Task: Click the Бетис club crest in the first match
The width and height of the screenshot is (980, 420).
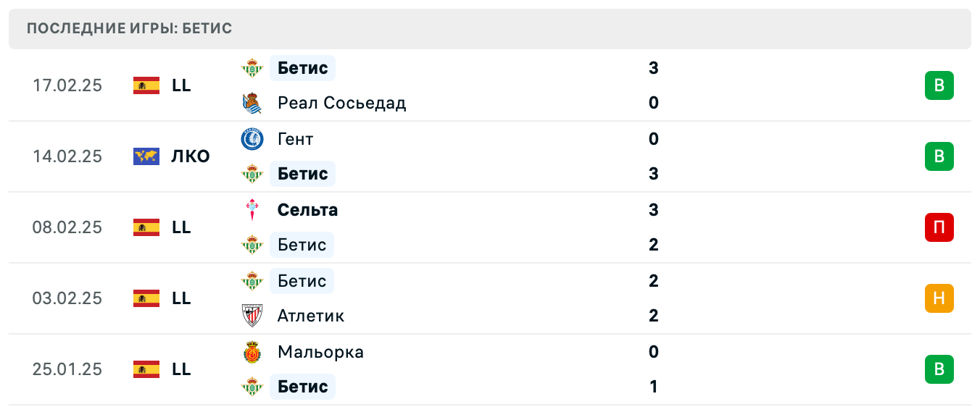Action: click(x=252, y=68)
